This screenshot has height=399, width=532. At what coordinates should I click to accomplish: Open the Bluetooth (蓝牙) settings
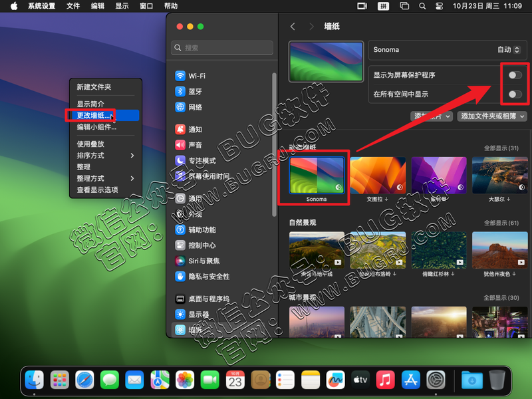pos(189,92)
